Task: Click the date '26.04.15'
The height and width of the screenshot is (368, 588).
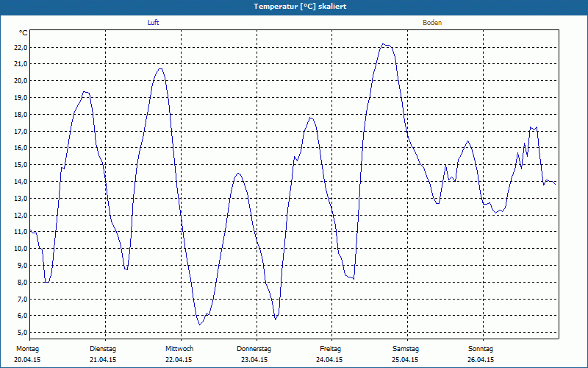Action: pos(481,360)
